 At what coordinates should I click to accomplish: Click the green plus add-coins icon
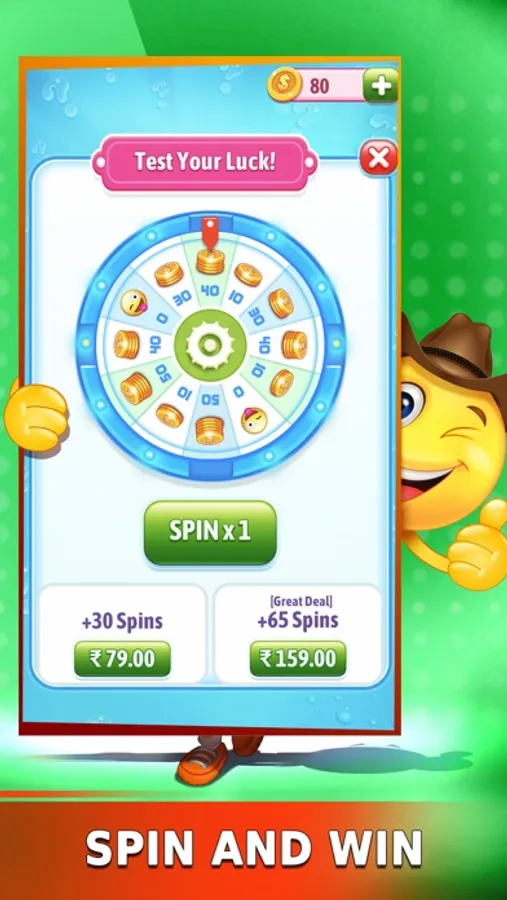click(381, 86)
